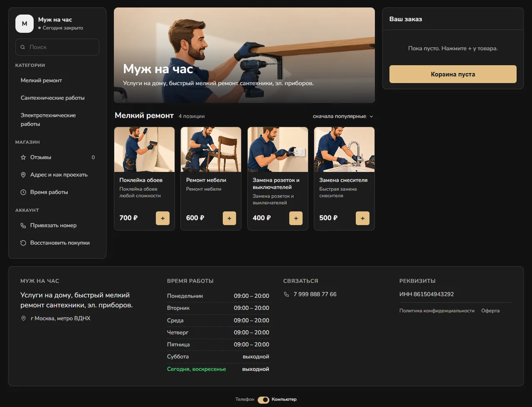Click the clock icon beside Время работы

[x=23, y=192]
